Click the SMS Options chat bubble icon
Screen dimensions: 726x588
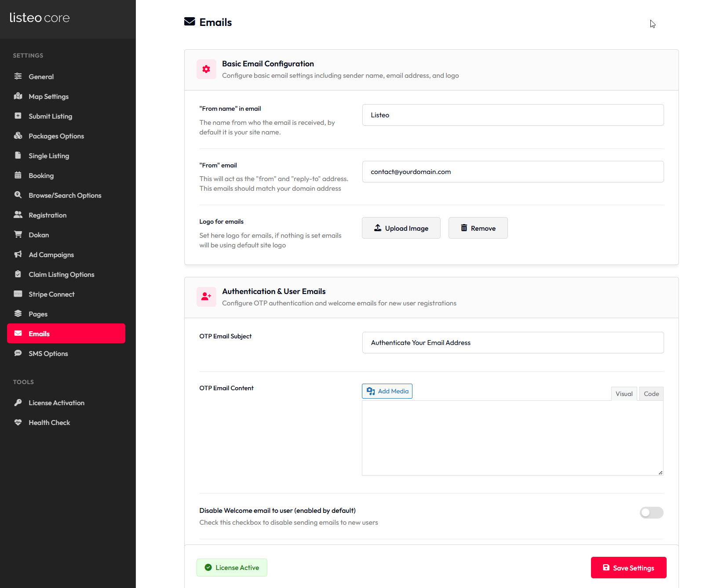point(18,353)
